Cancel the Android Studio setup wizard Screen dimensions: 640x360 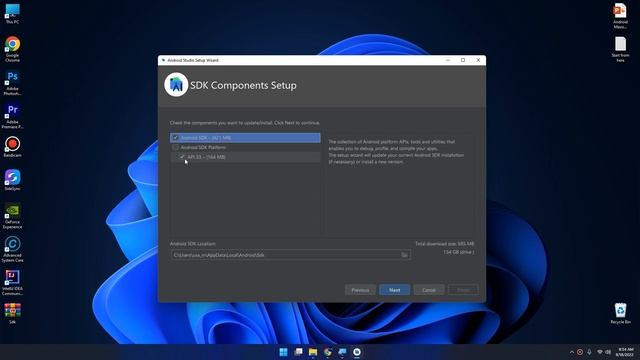coord(429,290)
